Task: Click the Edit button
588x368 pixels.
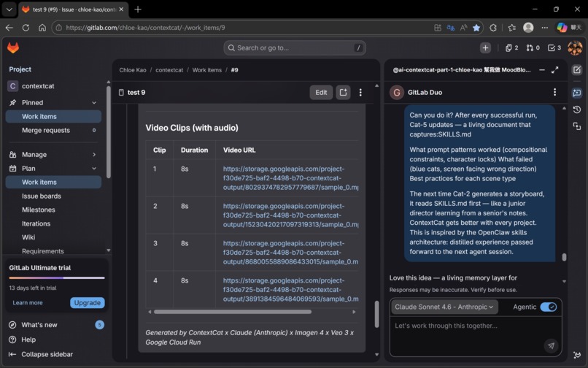Action: pyautogui.click(x=321, y=93)
